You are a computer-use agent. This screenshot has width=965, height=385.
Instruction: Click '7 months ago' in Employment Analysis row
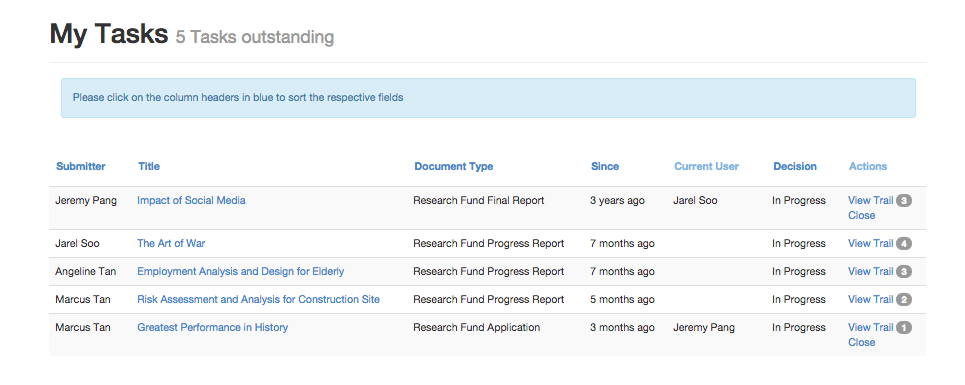click(622, 271)
